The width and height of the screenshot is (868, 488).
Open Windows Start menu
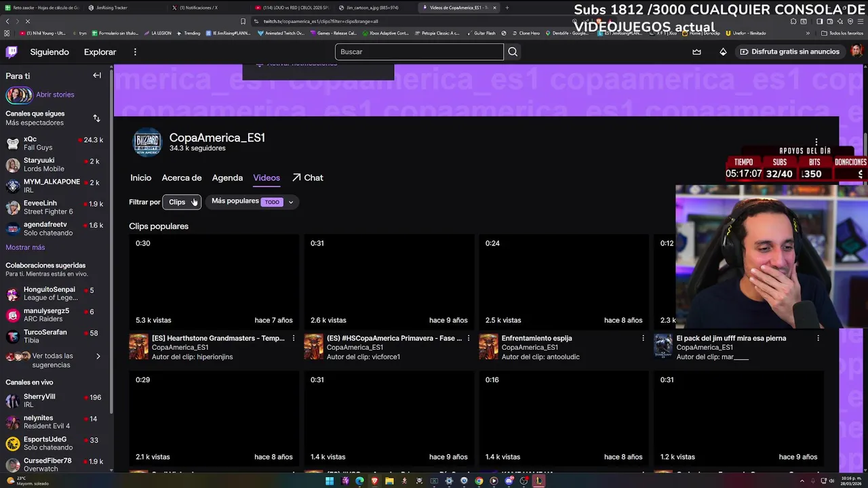tap(330, 481)
